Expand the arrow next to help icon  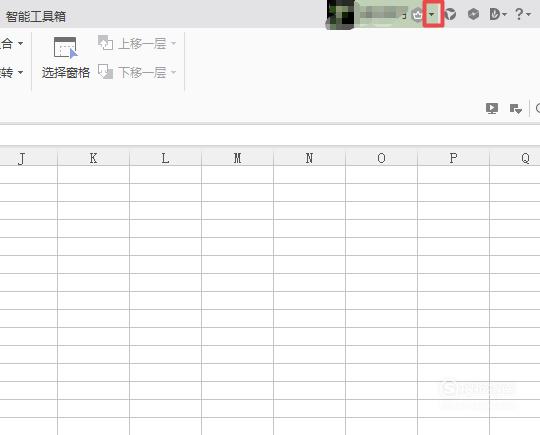click(x=528, y=14)
